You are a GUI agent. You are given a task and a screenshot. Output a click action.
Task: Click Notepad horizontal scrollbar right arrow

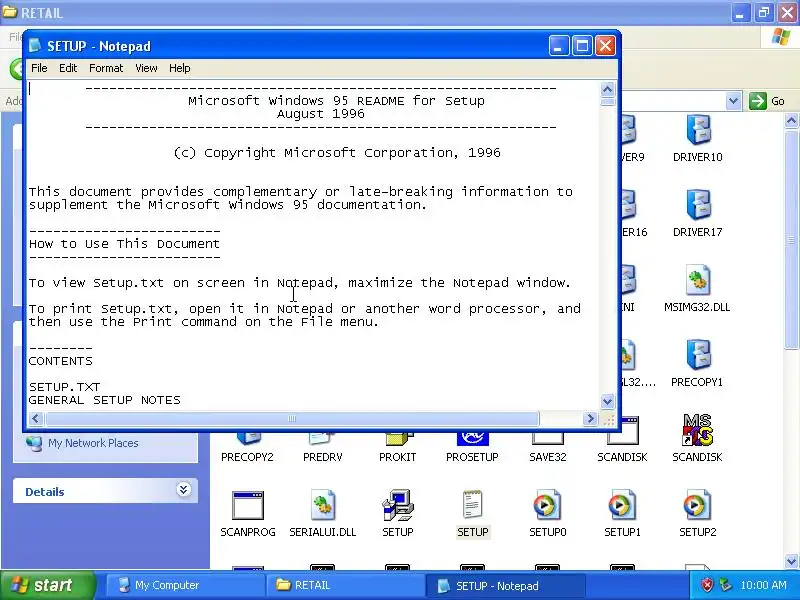[590, 419]
